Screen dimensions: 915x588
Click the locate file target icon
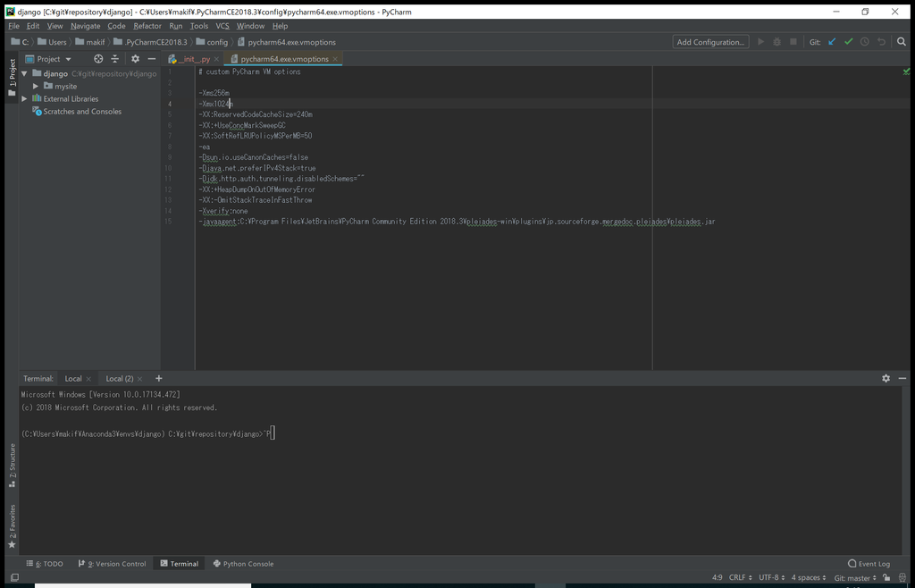point(98,59)
